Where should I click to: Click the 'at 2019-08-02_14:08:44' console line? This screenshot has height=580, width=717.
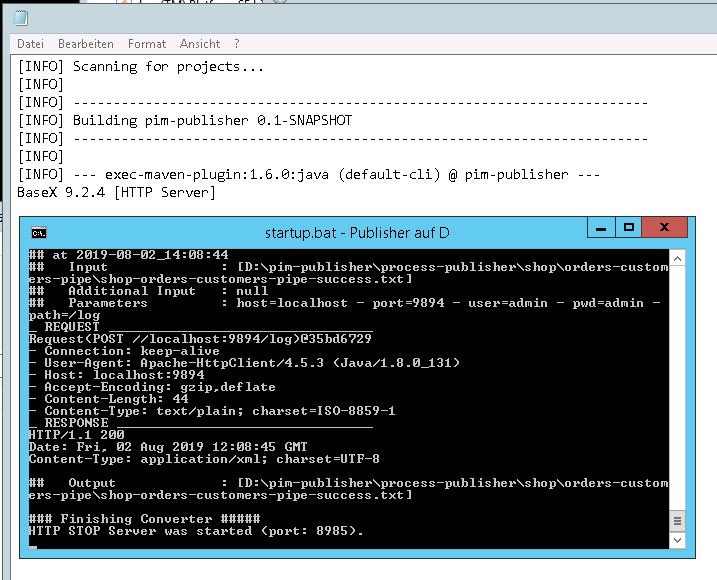click(x=128, y=255)
